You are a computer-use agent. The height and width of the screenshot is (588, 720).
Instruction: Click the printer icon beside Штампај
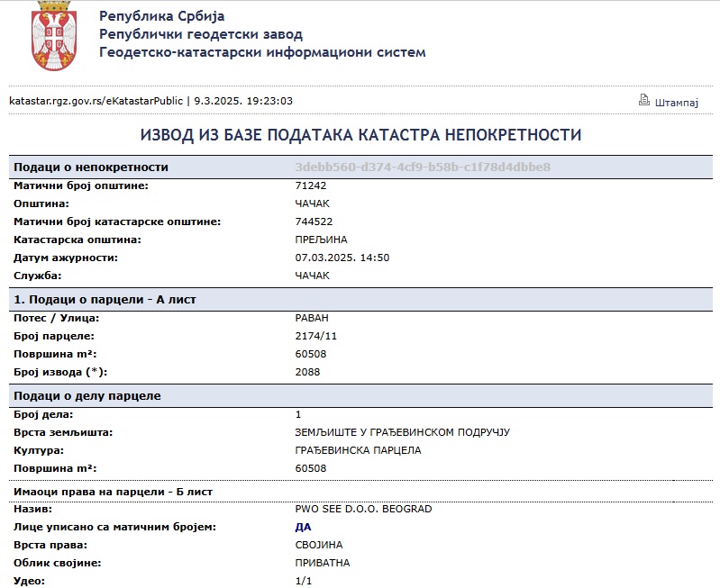point(643,100)
